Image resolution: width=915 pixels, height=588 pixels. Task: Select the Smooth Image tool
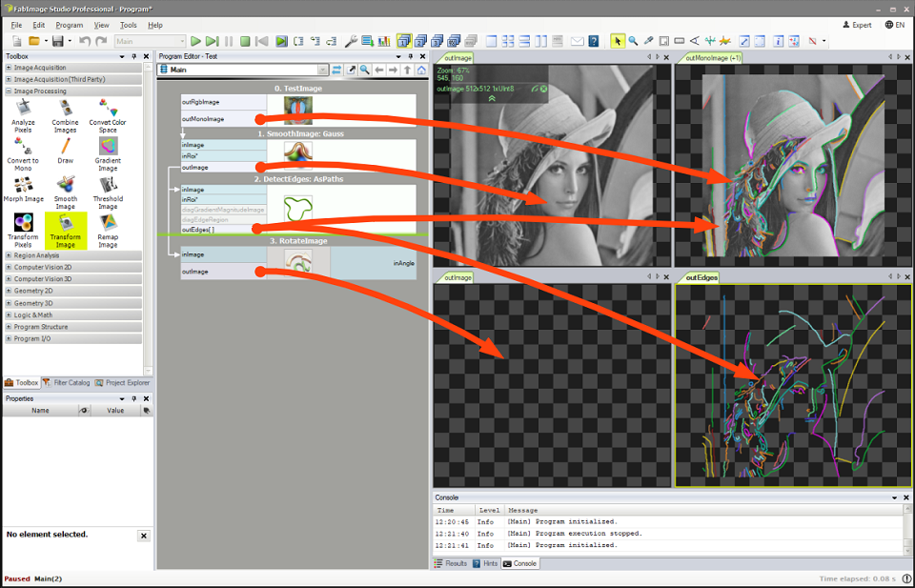[66, 193]
